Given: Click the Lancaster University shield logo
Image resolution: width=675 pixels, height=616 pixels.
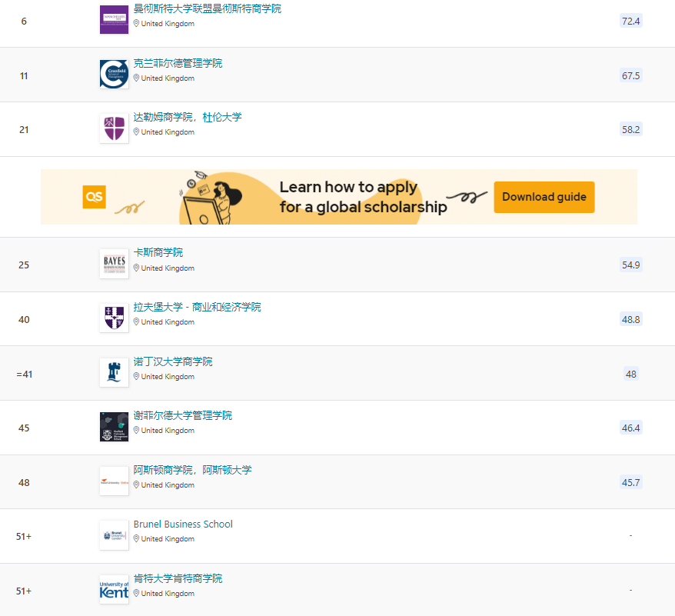Looking at the screenshot, I should coord(114,318).
